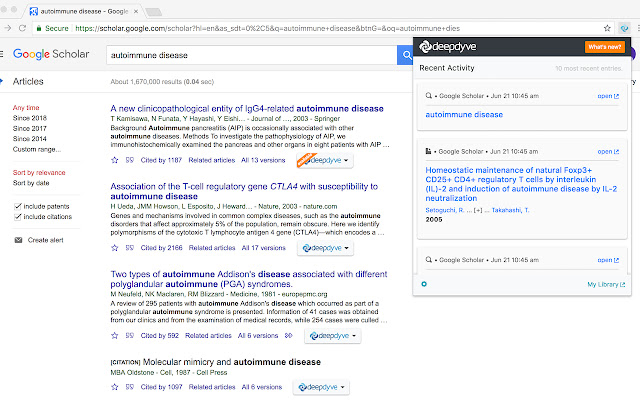Click the search box containing 'autoimmune disease'
This screenshot has height=400, width=640.
pos(251,55)
